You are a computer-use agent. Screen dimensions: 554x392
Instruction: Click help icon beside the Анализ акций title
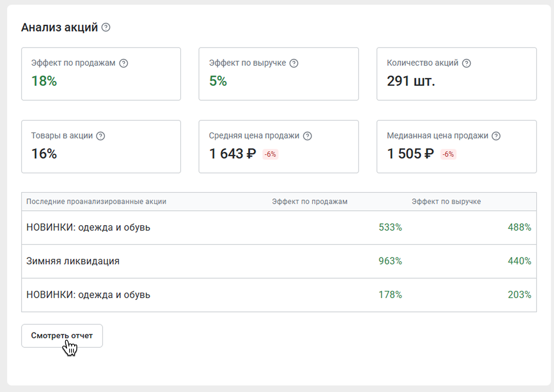[x=106, y=27]
